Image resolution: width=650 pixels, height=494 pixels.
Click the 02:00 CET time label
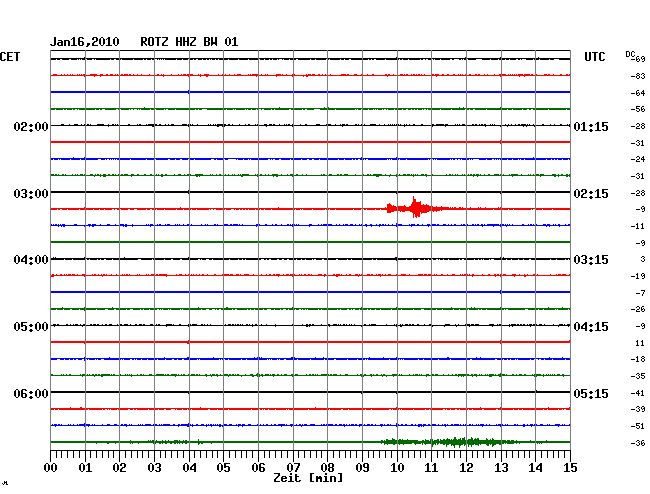(x=31, y=126)
